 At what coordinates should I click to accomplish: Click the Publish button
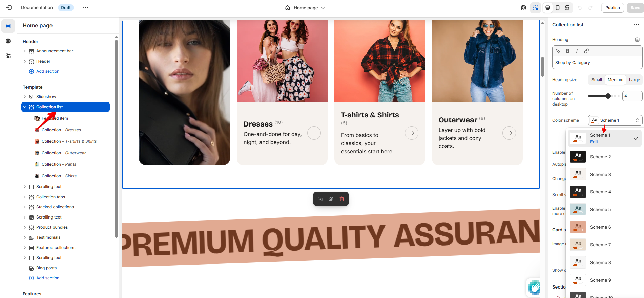612,8
